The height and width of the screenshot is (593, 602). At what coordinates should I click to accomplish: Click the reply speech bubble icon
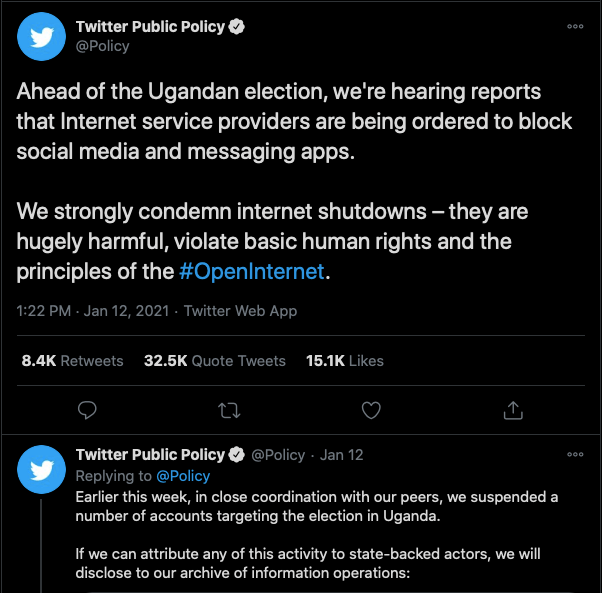click(x=88, y=410)
